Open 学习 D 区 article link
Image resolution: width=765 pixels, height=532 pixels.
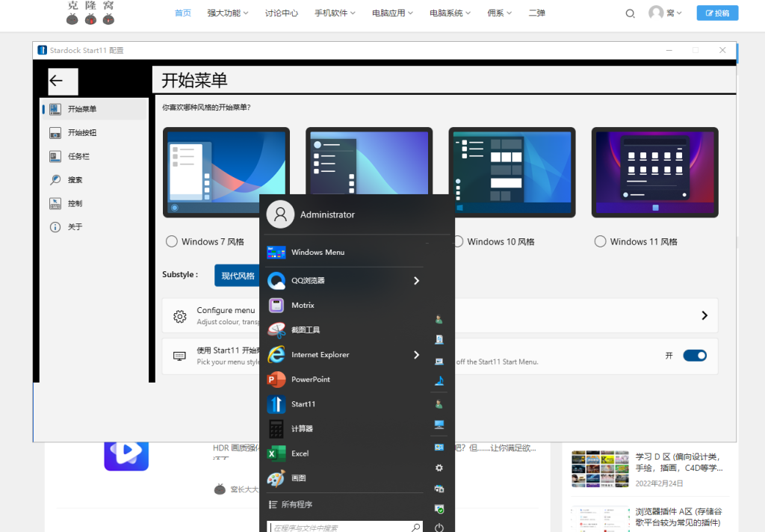tap(678, 463)
